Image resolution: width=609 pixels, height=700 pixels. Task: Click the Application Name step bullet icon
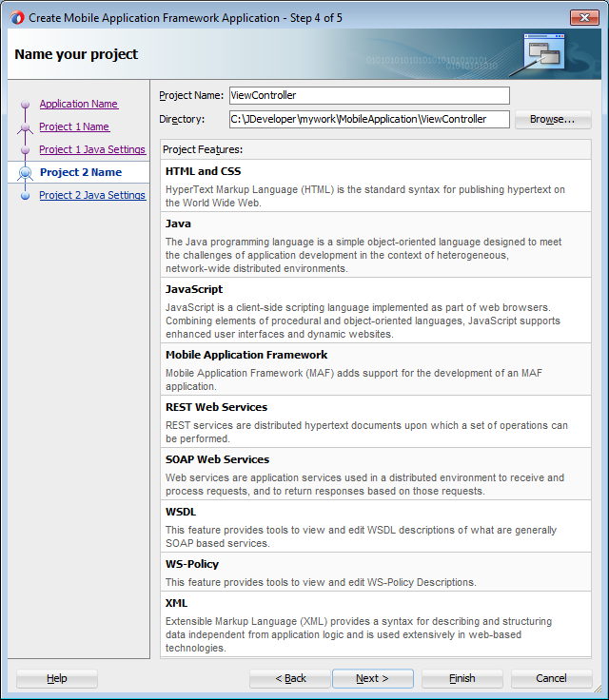25,104
